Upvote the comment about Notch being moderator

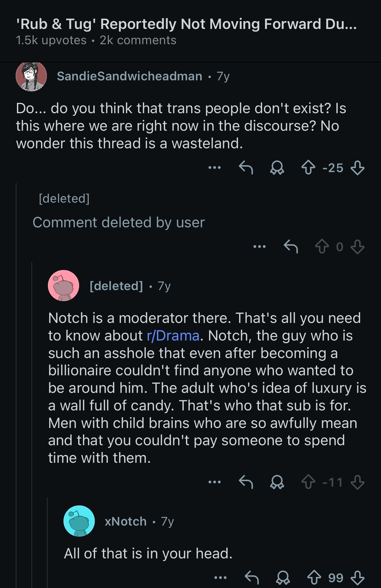point(308,482)
